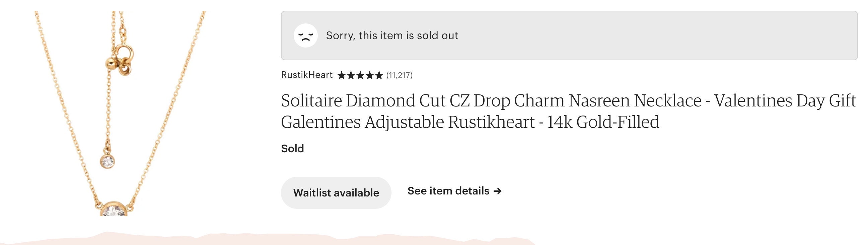Screen dimensions: 868x245
Task: Click the sad face sold-out icon
Action: tap(305, 35)
